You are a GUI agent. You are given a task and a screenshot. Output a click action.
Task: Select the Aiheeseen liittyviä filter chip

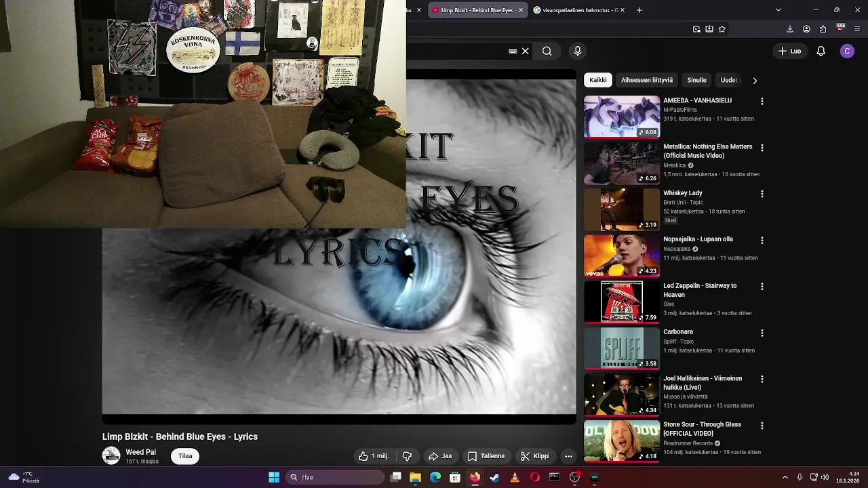pos(647,80)
